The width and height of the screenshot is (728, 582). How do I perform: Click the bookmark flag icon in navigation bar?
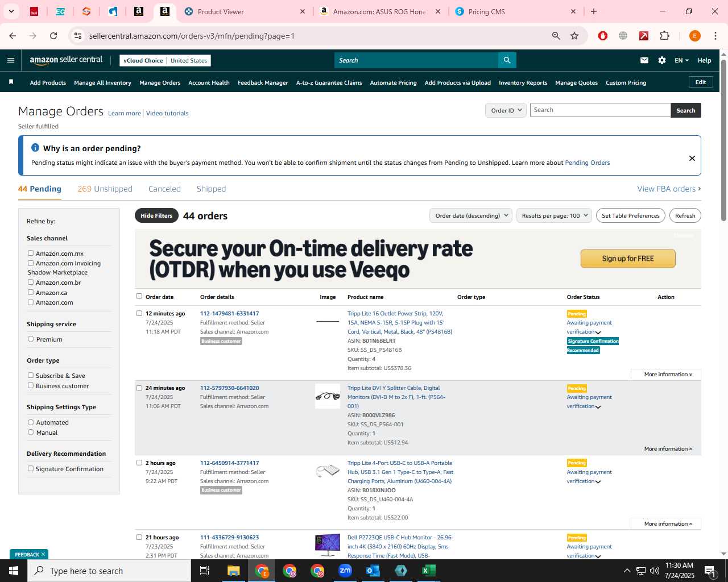point(11,82)
